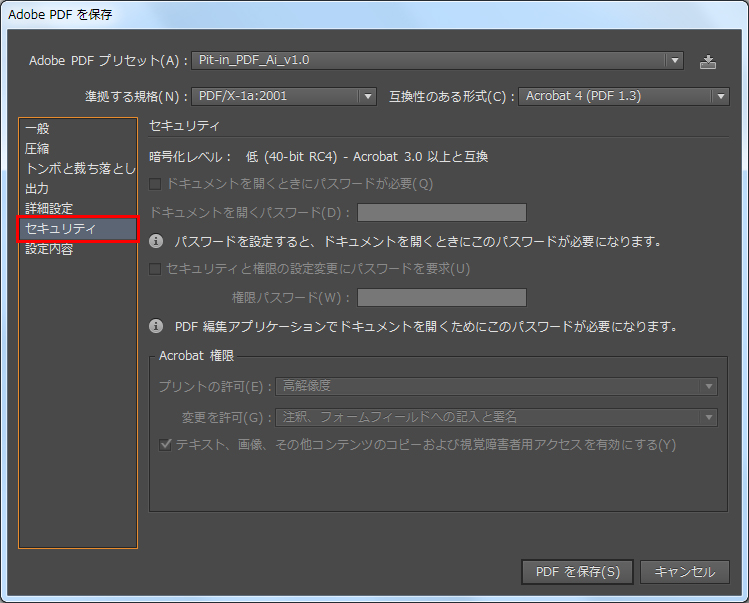749x603 pixels.
Task: Toggle テキスト、画像のコピー access checkbox
Action: click(x=166, y=444)
